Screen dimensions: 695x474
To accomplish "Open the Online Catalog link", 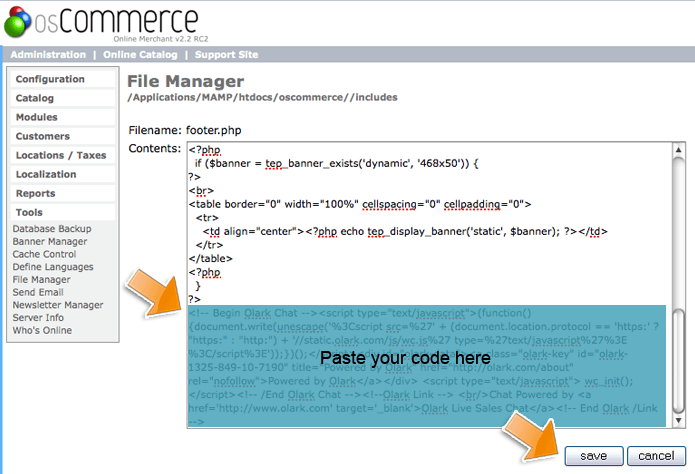I will click(x=141, y=54).
